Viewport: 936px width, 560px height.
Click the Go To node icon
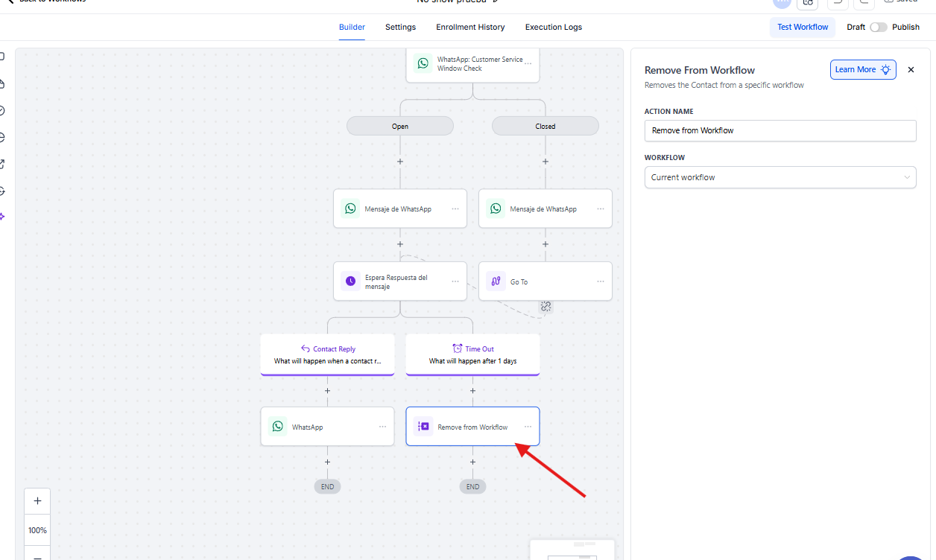(496, 281)
